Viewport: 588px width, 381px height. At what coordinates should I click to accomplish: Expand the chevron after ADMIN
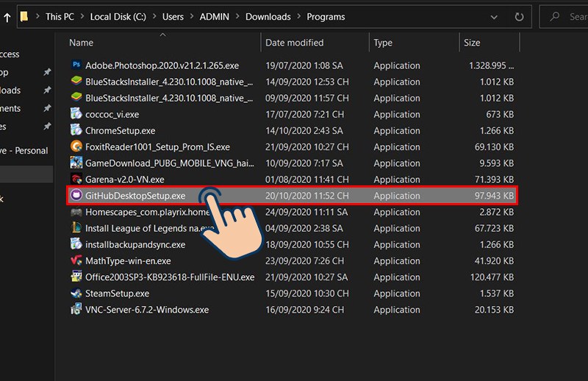237,16
